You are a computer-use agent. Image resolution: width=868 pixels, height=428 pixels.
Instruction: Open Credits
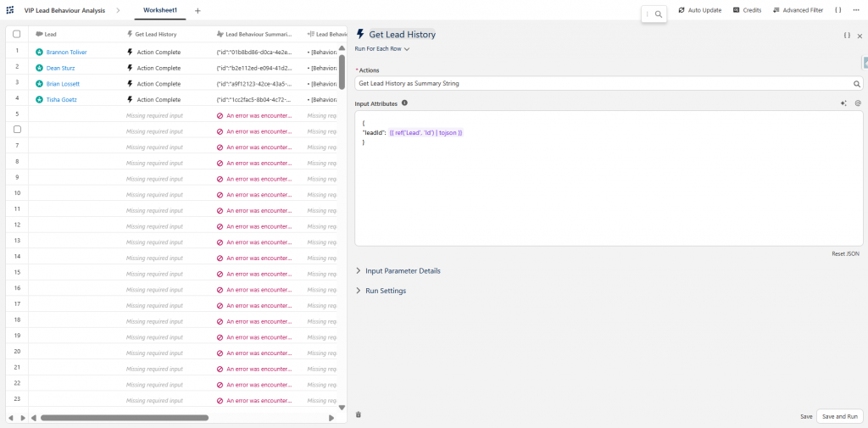tap(747, 10)
